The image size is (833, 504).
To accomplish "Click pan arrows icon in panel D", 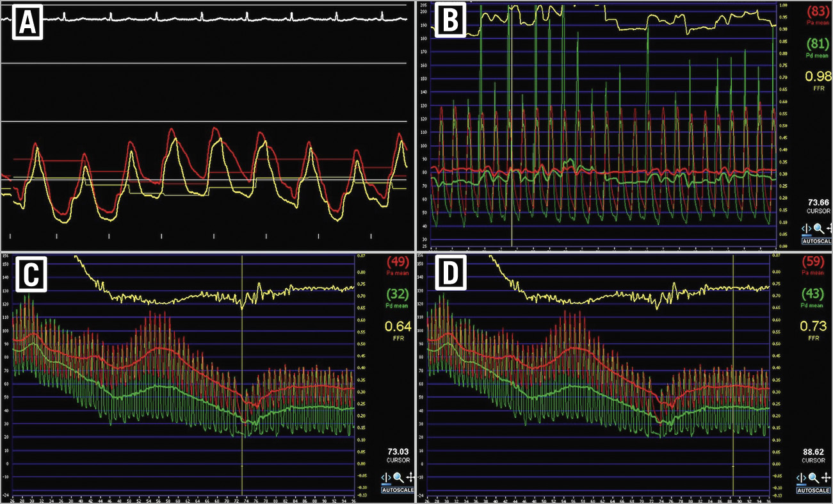I will 825,477.
